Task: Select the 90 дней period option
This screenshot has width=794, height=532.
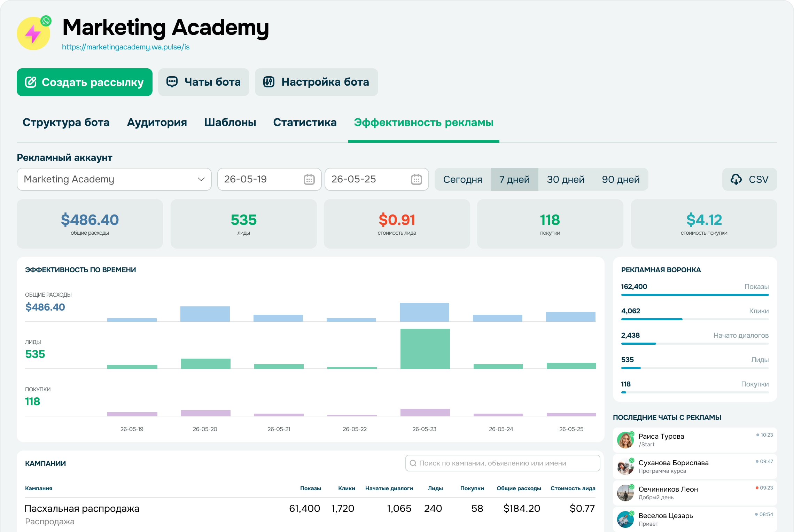Action: (x=621, y=179)
